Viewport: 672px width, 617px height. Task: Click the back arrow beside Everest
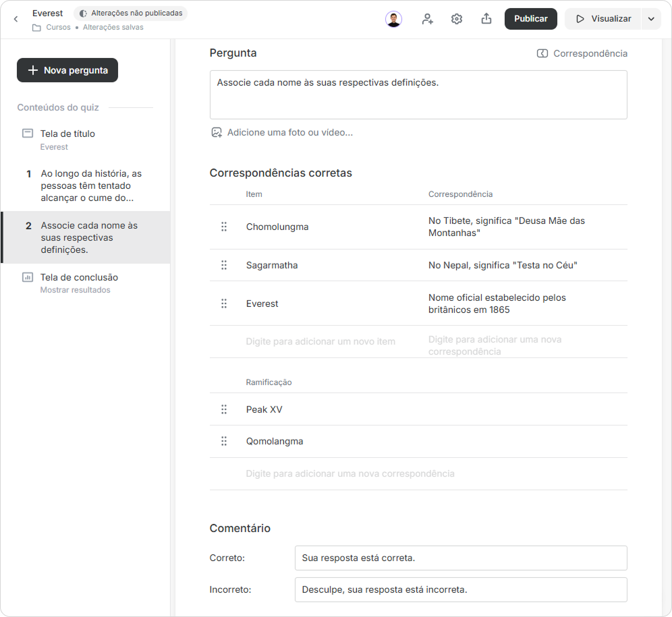point(16,19)
